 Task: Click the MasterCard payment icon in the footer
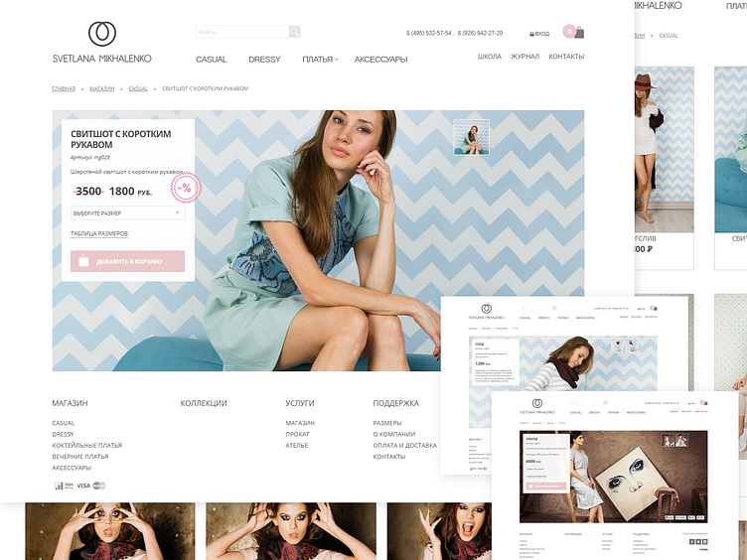point(99,486)
